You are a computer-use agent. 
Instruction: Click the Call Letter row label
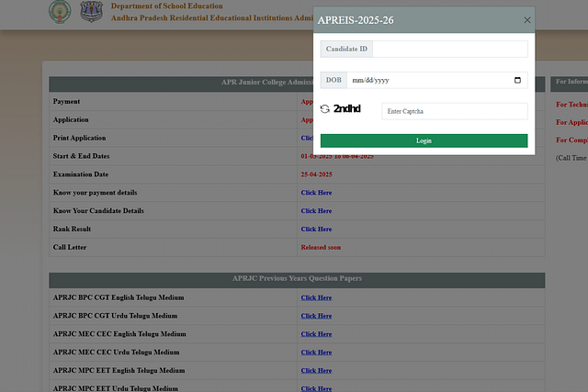(x=70, y=247)
